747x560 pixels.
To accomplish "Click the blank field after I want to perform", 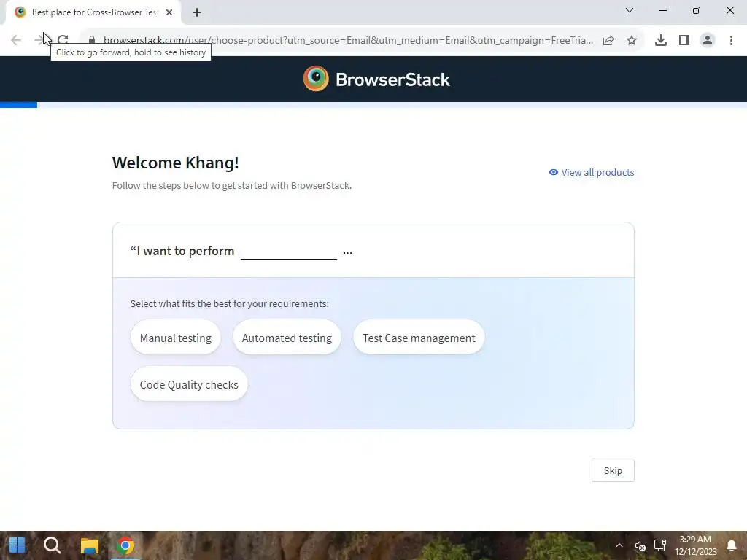I will [289, 252].
